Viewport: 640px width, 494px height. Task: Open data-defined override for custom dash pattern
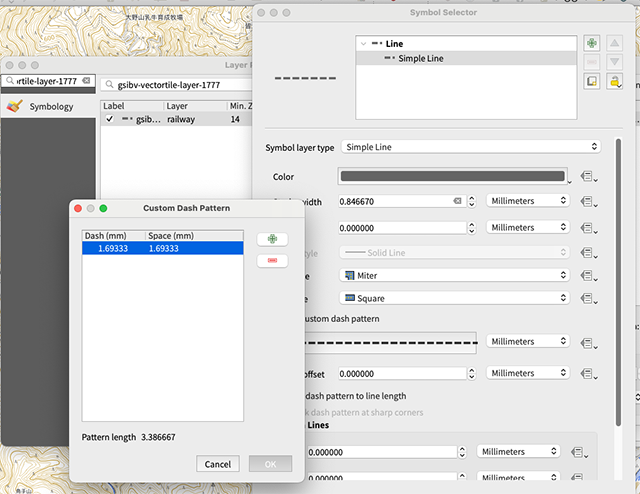click(588, 342)
